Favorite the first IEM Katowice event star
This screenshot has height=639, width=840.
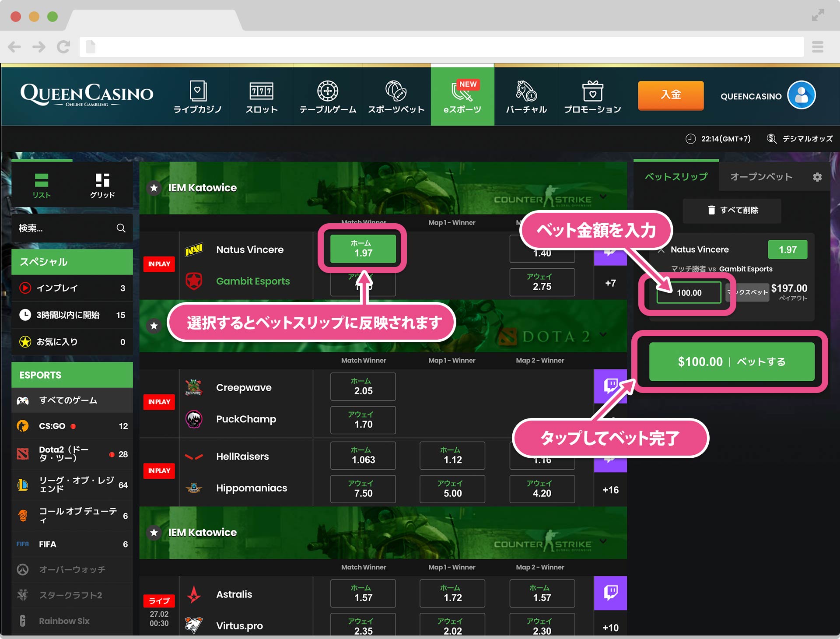[x=154, y=188]
